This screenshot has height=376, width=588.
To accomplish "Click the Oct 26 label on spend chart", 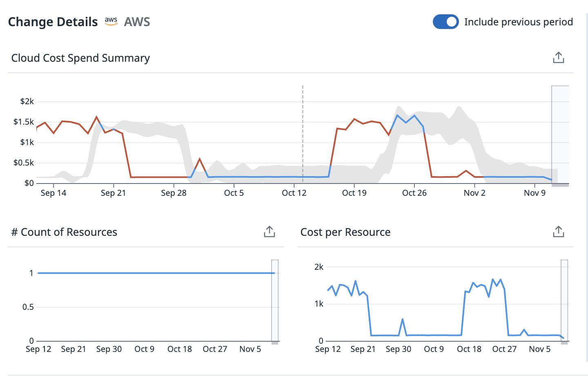I will [414, 193].
